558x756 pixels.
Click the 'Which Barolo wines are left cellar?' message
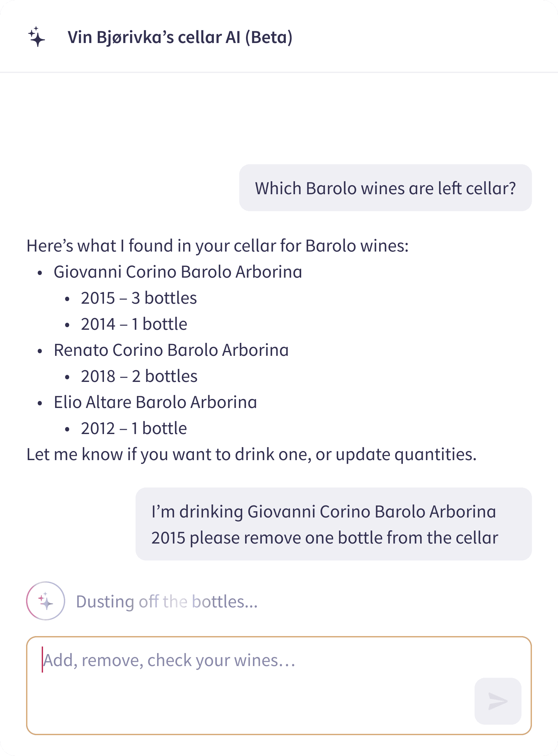pyautogui.click(x=385, y=188)
